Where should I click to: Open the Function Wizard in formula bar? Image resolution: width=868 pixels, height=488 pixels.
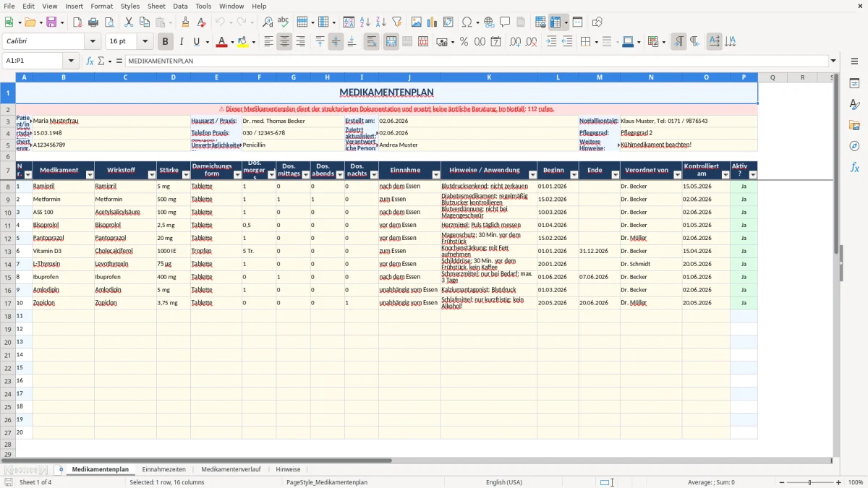point(90,61)
